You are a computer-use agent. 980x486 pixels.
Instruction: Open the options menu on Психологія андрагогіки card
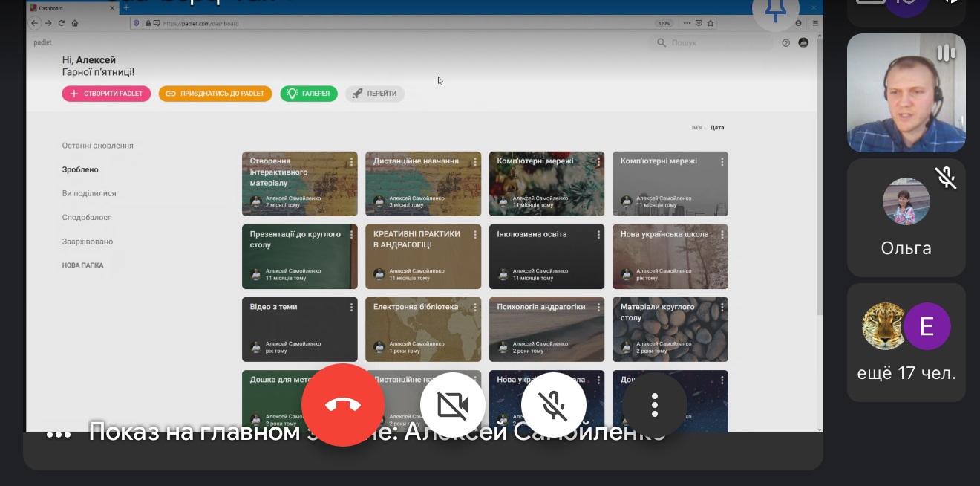(598, 307)
